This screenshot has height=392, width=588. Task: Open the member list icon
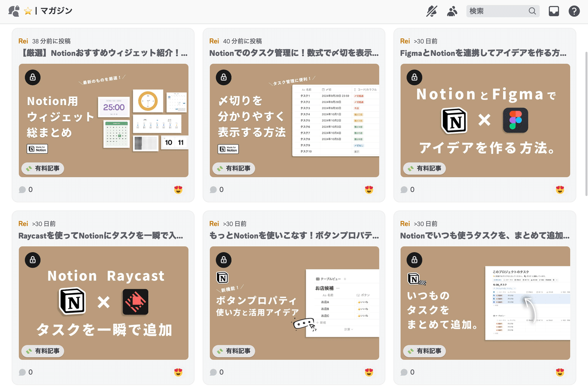click(x=452, y=11)
